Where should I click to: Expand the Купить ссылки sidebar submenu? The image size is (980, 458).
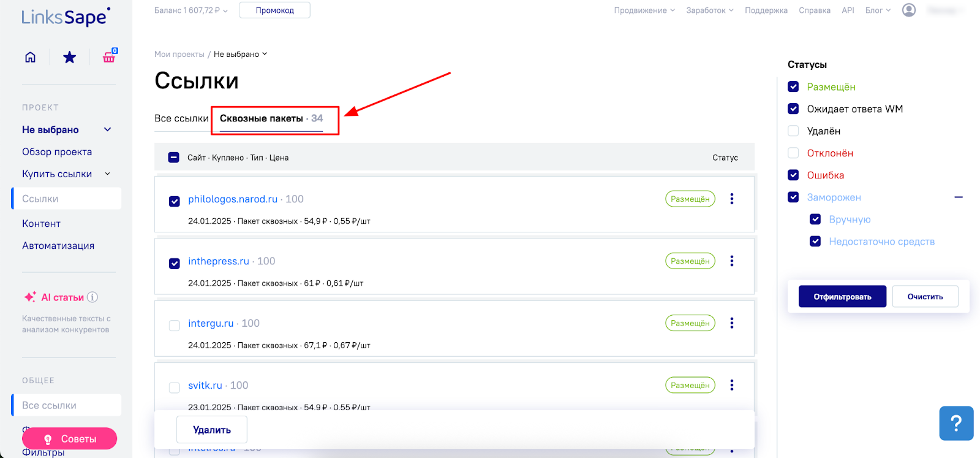(x=108, y=174)
